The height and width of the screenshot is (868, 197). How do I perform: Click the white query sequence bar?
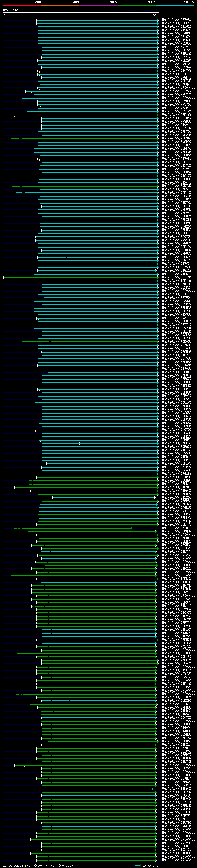[81, 13]
